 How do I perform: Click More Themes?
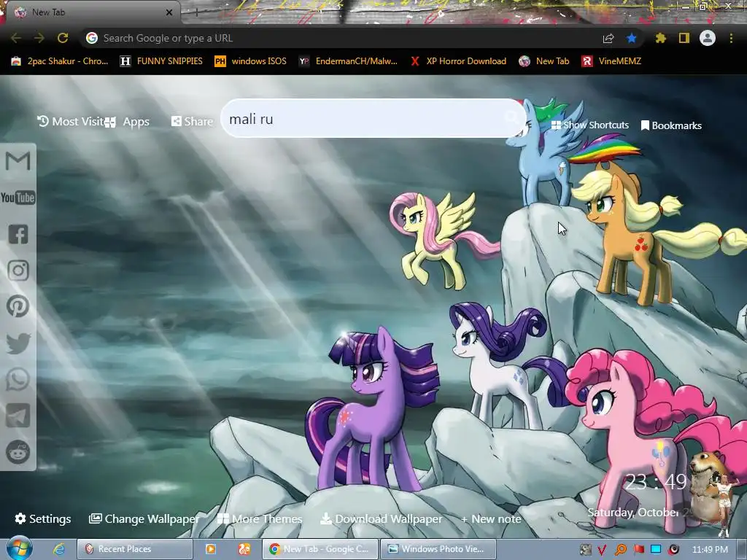[x=260, y=518]
